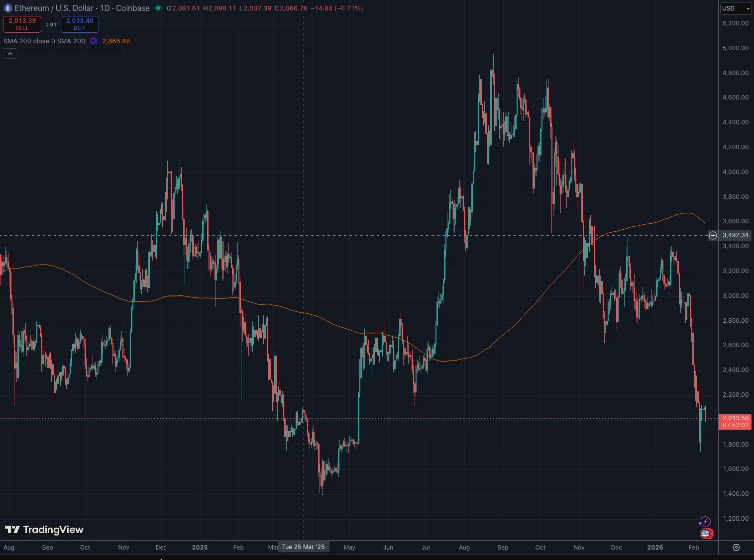This screenshot has height=560, width=754.
Task: Click the US flag economic events icon
Action: [706, 534]
